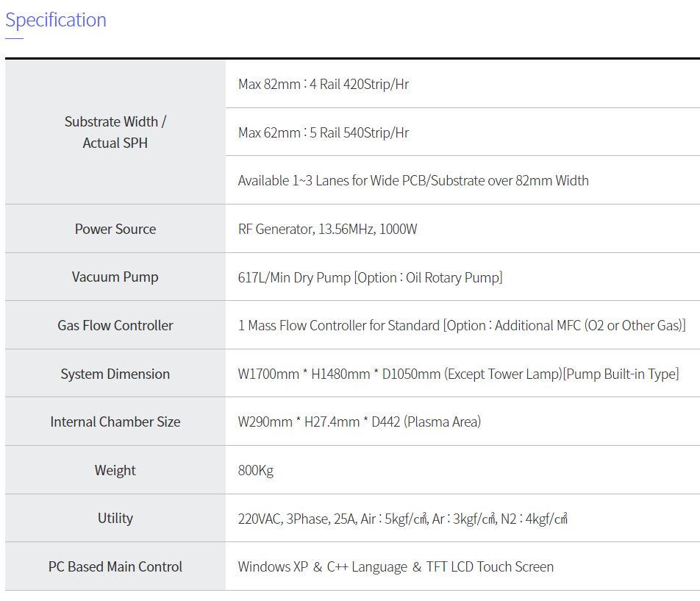Select the RF Generator 13.56MHz value
The width and height of the screenshot is (700, 601).
point(327,229)
